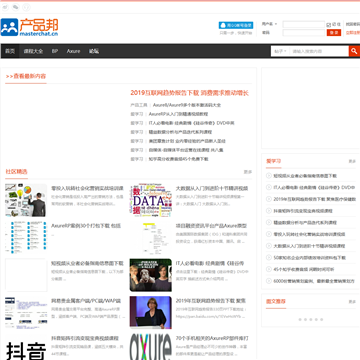Image resolution: width=360 pixels, height=360 pixels.
Task: Click play icon beside 6000份营销策划 item
Action: point(269,281)
